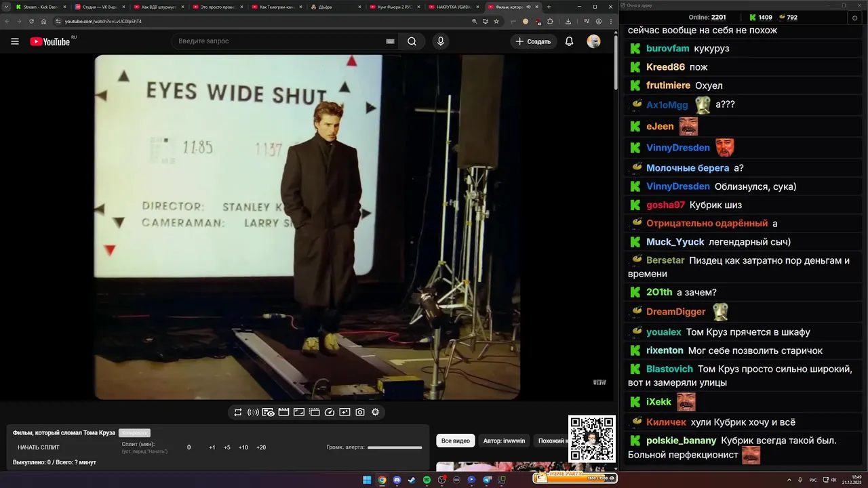Switch to НАКРУТКА УБИВАЕТ tab
This screenshot has width=868, height=488.
click(453, 7)
